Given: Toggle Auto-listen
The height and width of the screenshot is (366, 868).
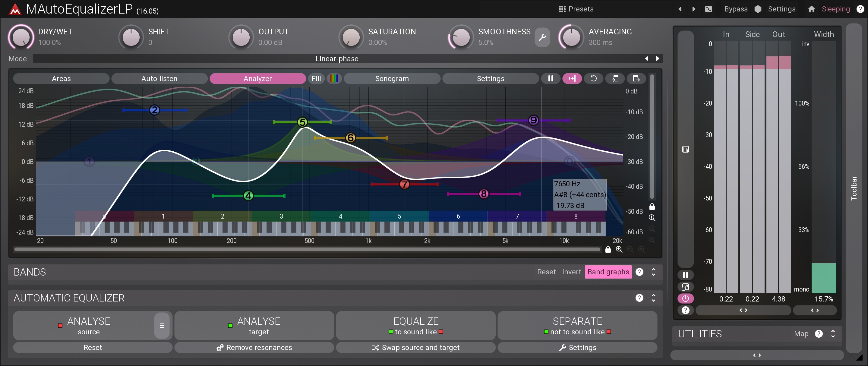Looking at the screenshot, I should (x=159, y=78).
